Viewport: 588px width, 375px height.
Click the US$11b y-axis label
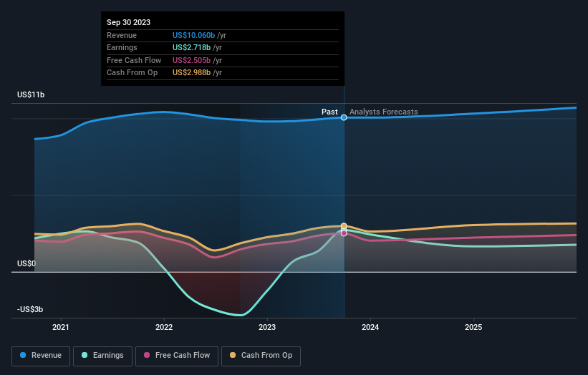(33, 95)
